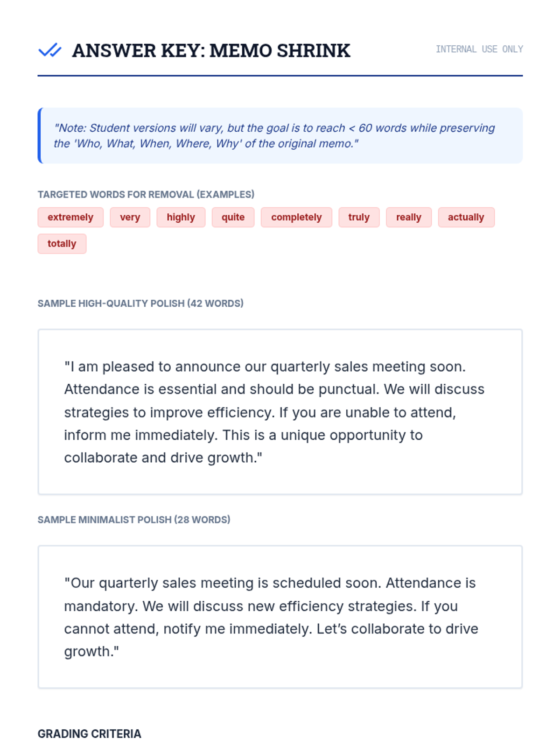The image size is (560, 747).
Task: Click the Sample Minimalist Polish heading
Action: (134, 520)
